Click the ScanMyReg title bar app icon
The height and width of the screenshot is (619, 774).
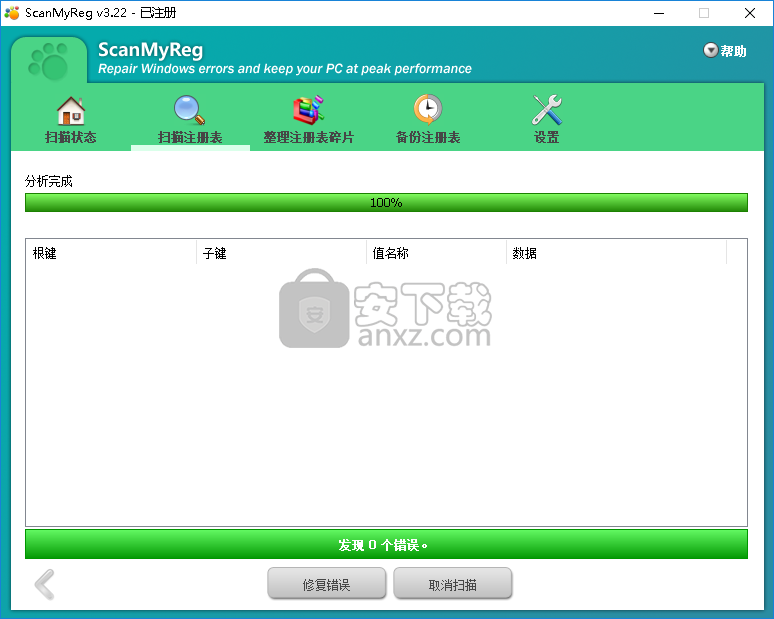(12, 13)
